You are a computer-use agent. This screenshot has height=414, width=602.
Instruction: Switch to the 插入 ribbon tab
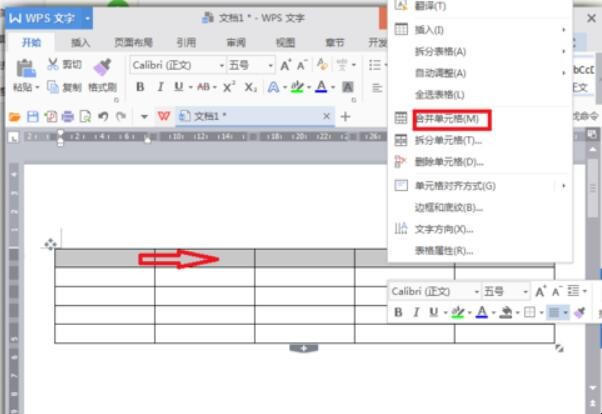80,43
